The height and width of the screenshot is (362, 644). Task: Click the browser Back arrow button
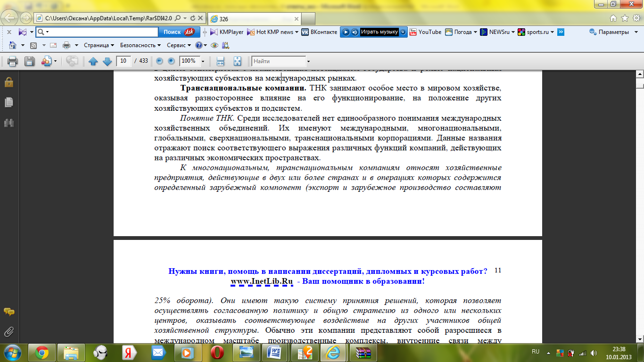pos(10,18)
